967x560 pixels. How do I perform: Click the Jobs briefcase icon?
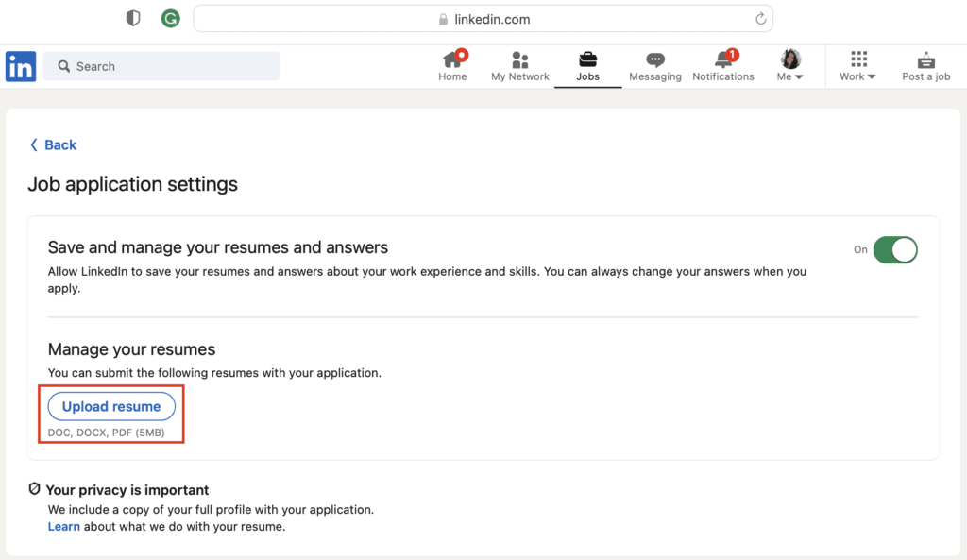click(587, 59)
